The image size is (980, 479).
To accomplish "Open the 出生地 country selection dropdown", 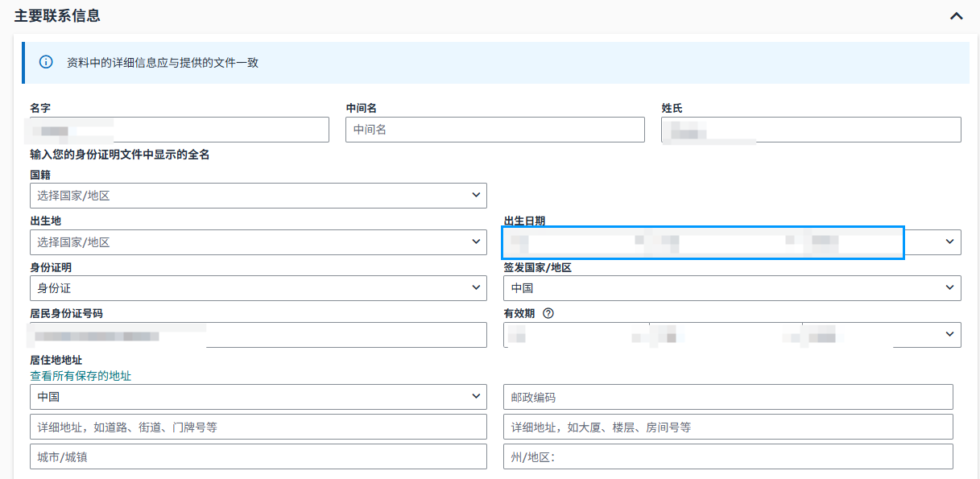I will point(258,242).
